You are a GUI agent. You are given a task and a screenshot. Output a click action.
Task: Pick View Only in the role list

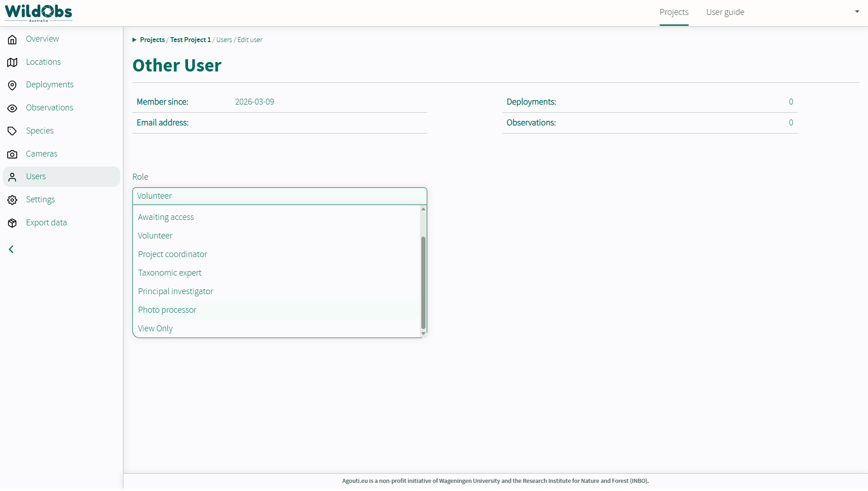155,329
